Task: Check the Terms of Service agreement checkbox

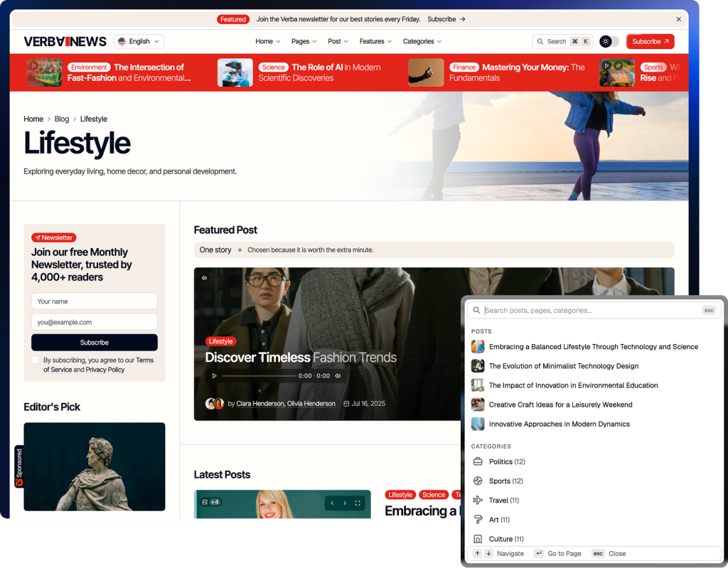Action: [36, 360]
